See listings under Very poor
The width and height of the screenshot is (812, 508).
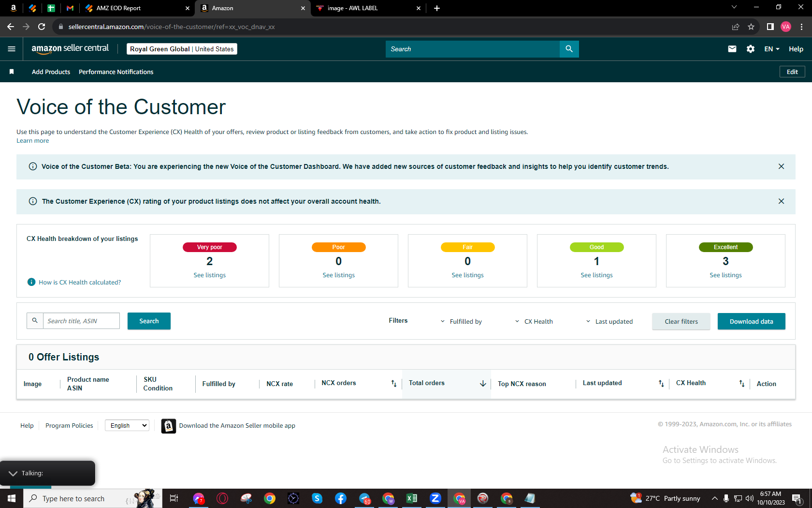point(210,275)
